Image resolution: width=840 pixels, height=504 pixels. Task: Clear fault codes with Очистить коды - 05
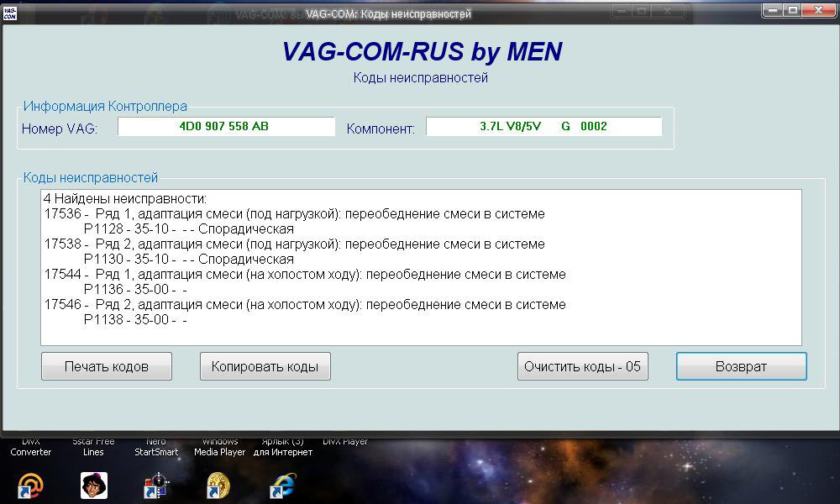582,366
